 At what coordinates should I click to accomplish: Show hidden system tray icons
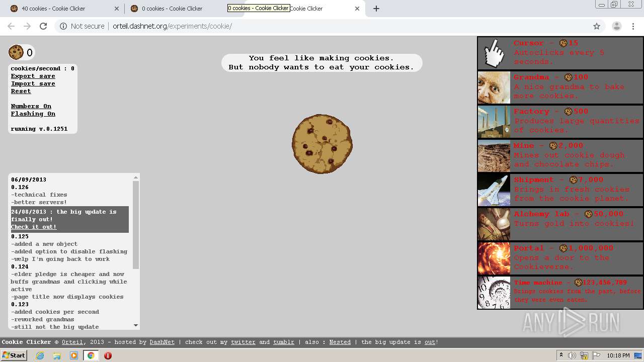coord(562,355)
